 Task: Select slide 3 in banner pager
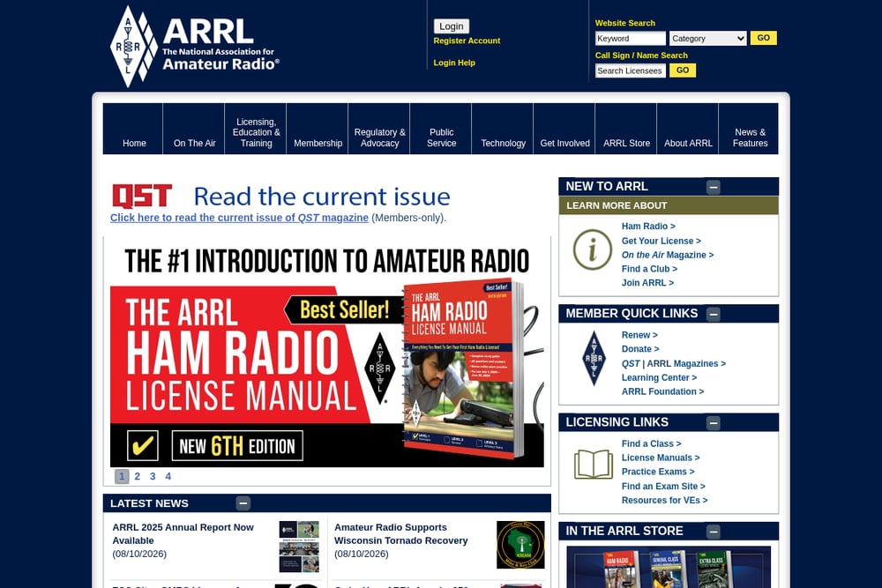153,476
